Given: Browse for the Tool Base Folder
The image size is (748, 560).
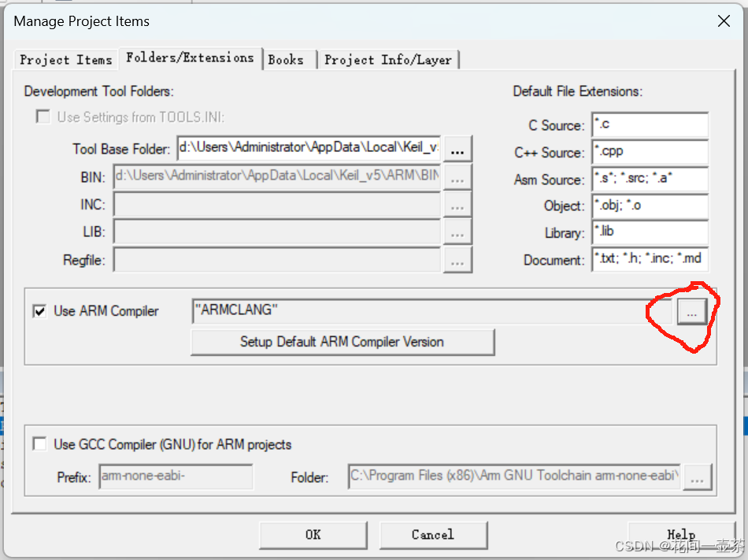Looking at the screenshot, I should point(457,149).
